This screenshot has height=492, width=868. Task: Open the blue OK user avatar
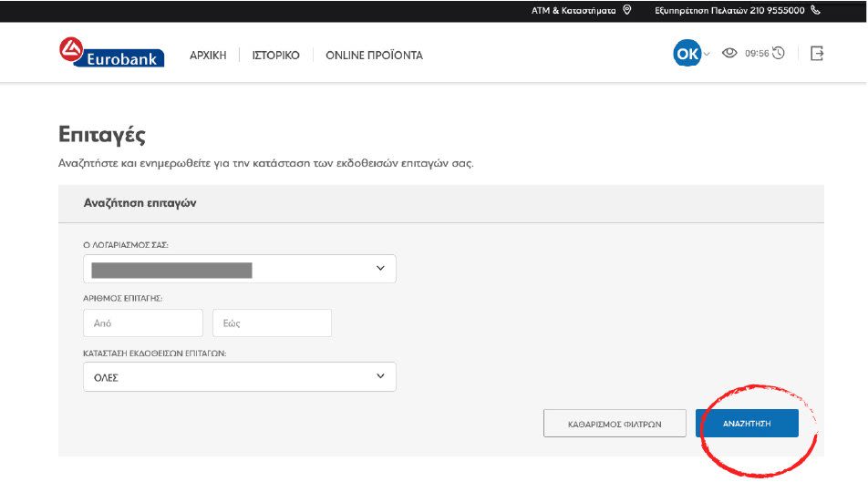(687, 54)
